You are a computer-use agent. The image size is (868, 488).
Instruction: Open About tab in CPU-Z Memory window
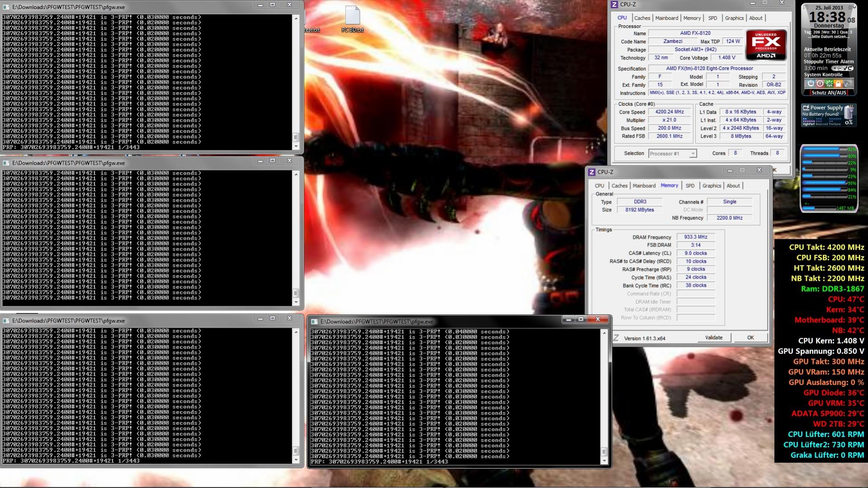[x=733, y=186]
